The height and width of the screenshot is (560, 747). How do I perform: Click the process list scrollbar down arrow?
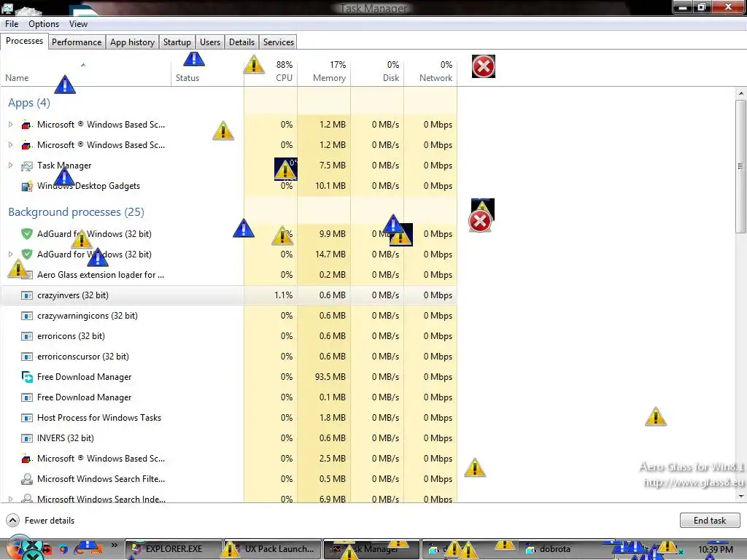coord(740,496)
